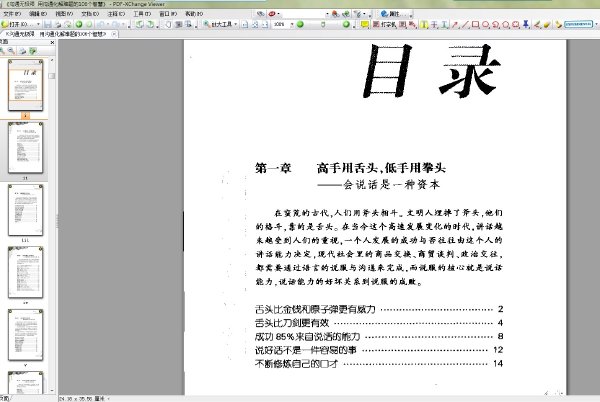Viewport: 600px width, 402px height.
Task: Click the Actual Size page icon
Action: tap(245, 24)
